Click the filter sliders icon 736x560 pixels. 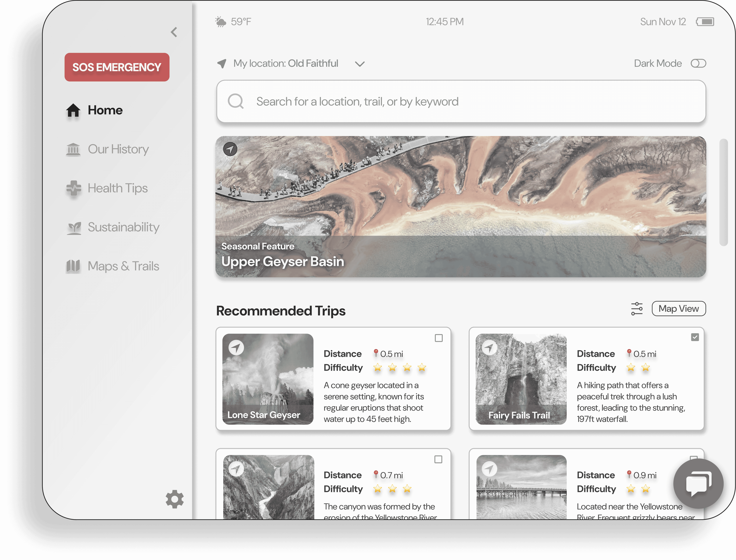[x=637, y=309]
